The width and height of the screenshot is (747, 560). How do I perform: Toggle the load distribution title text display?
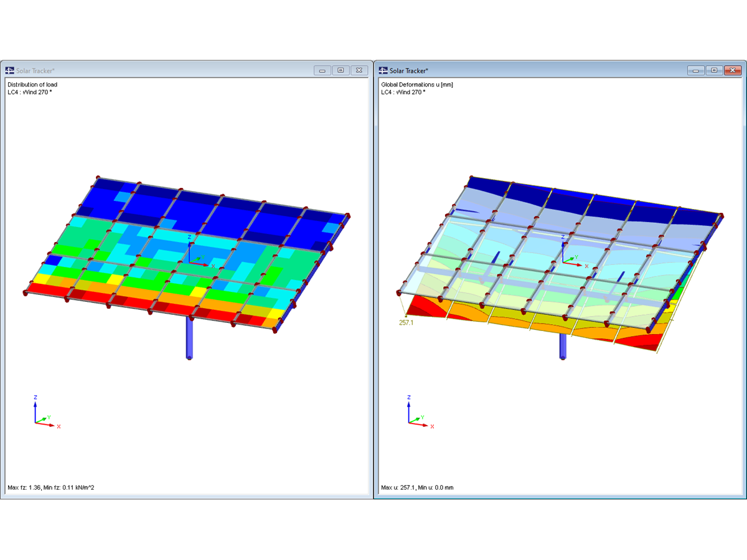(32, 85)
